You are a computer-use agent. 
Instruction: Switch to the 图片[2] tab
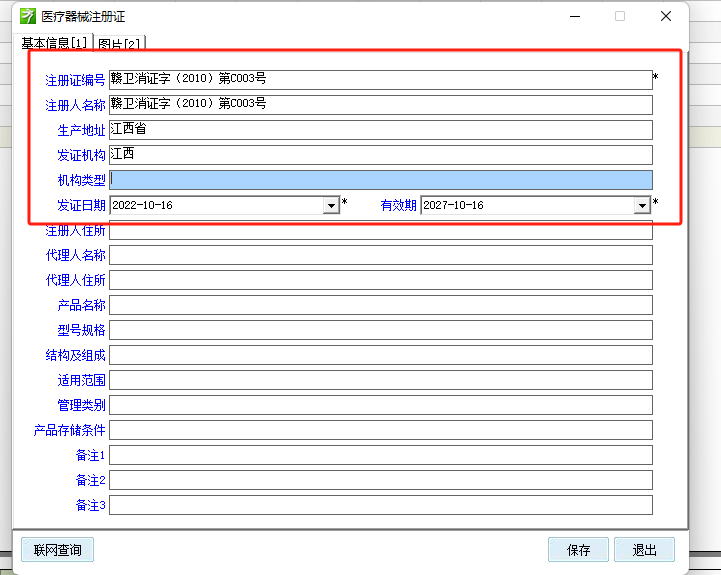point(119,43)
